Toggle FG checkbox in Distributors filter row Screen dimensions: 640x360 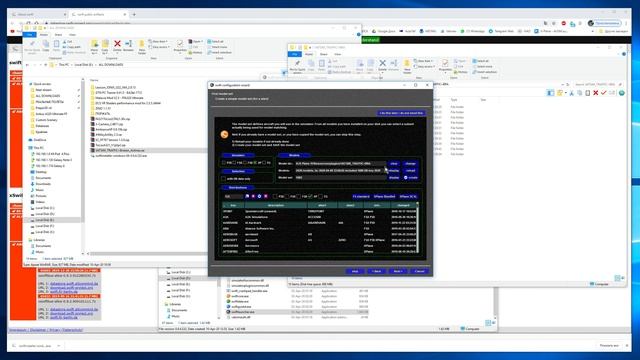click(x=321, y=196)
